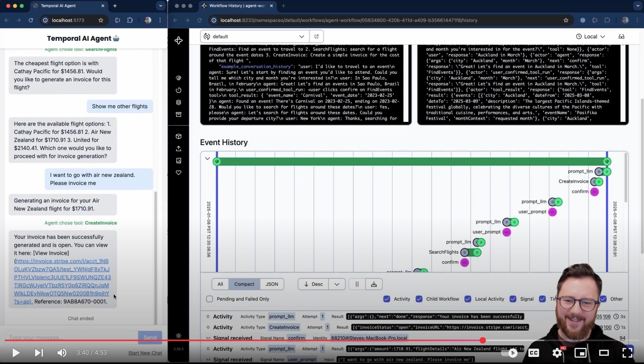Click the video progress bar scrubber
This screenshot has width=644, height=364.
[x=483, y=340]
